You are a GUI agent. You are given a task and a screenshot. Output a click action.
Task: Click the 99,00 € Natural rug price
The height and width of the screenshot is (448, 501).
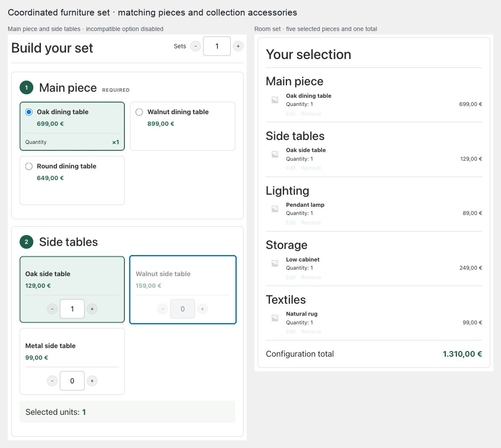tap(472, 323)
